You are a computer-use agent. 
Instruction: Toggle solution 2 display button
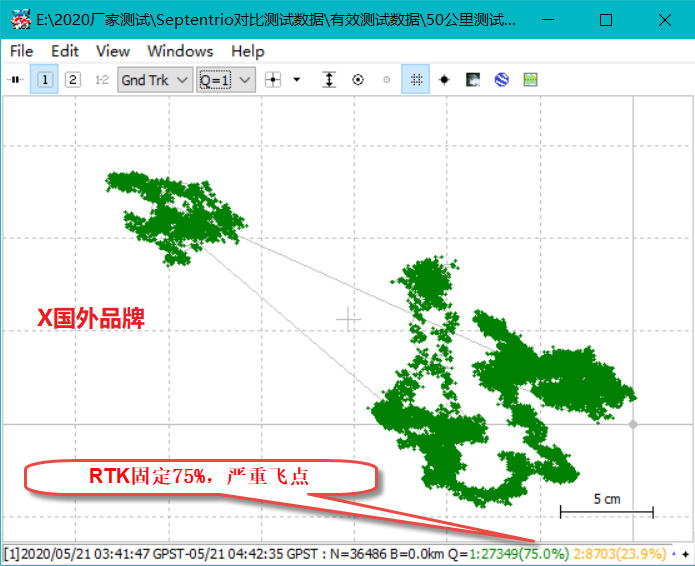[73, 80]
